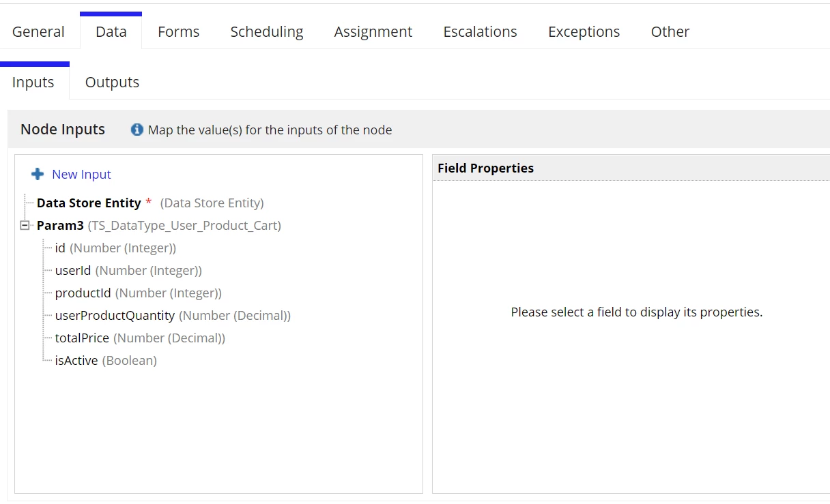The image size is (830, 504).
Task: Click the New Input link
Action: [x=81, y=175]
